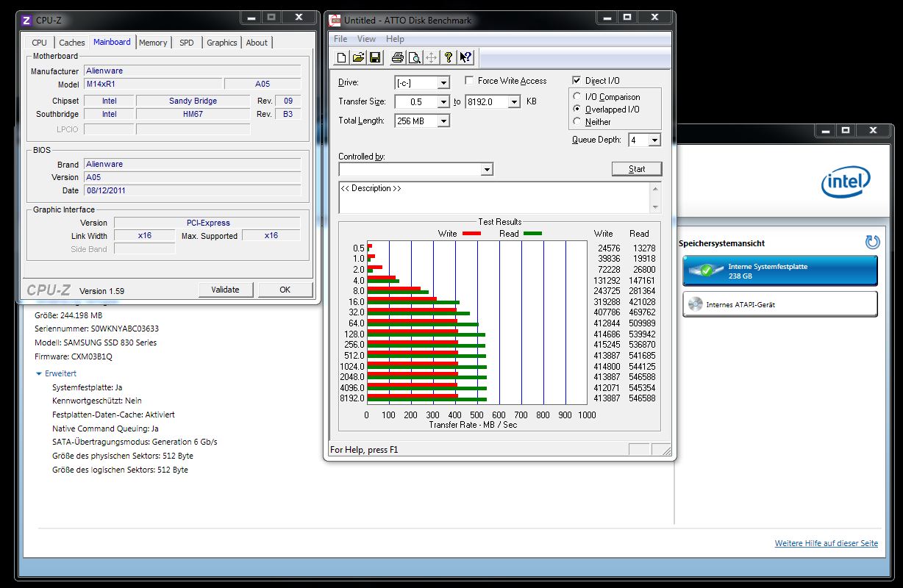This screenshot has height=588, width=903.
Task: Select the Neither radio button
Action: tap(577, 121)
